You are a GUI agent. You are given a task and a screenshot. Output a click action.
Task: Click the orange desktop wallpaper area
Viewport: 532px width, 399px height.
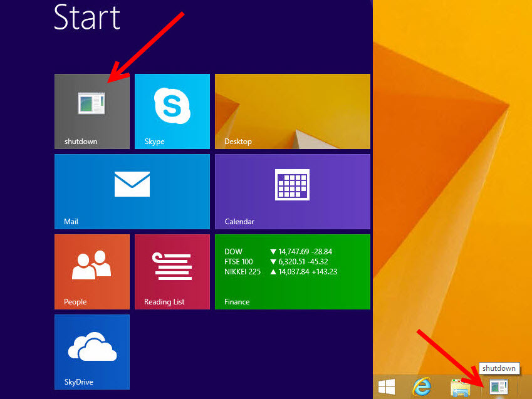point(451,188)
